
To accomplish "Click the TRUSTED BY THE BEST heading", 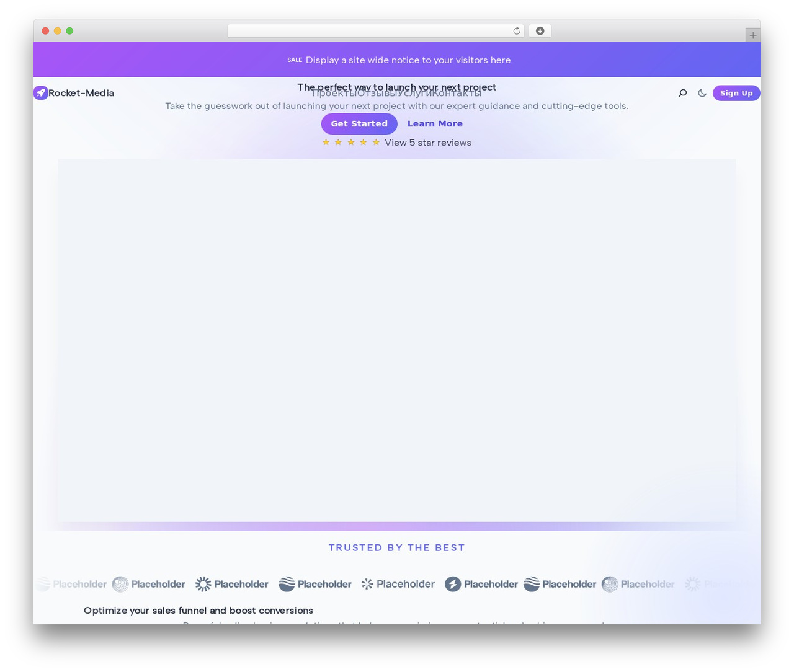I will point(397,547).
